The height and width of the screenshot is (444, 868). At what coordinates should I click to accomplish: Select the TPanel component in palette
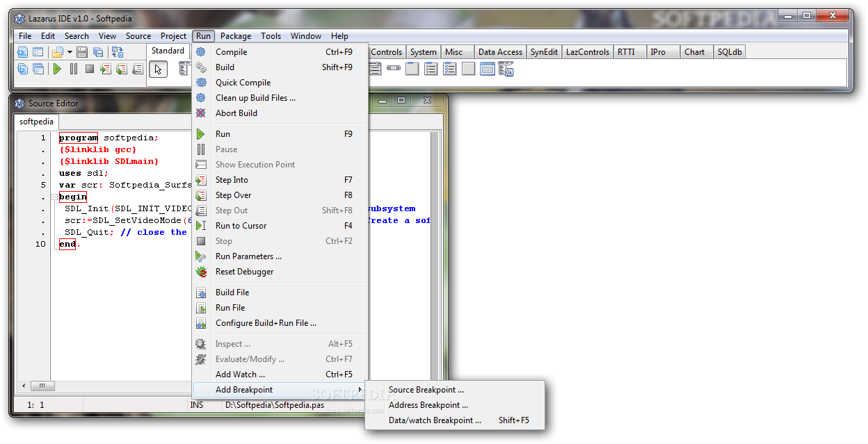click(x=469, y=69)
